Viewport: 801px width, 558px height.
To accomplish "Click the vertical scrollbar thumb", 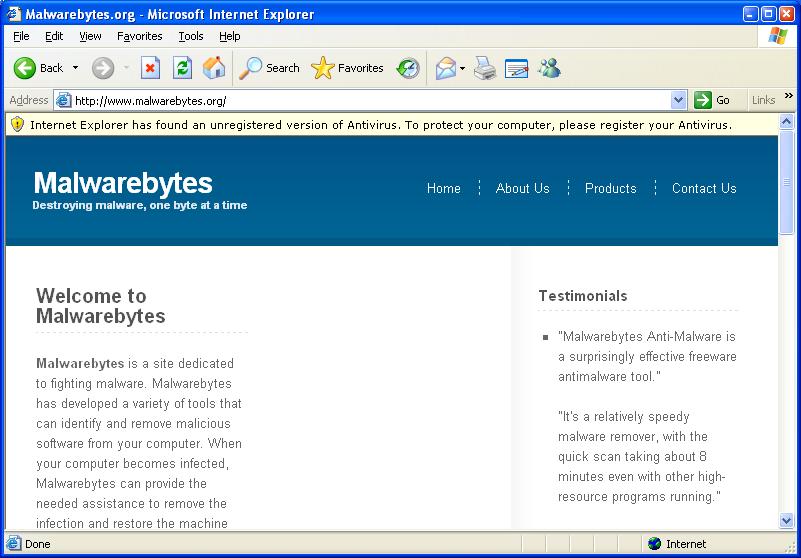I will [x=786, y=182].
